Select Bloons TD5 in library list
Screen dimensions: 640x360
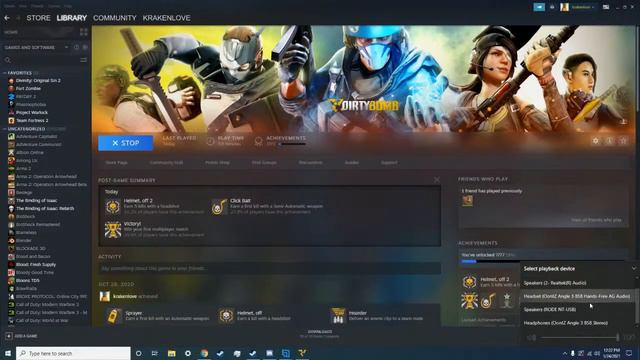click(x=28, y=280)
